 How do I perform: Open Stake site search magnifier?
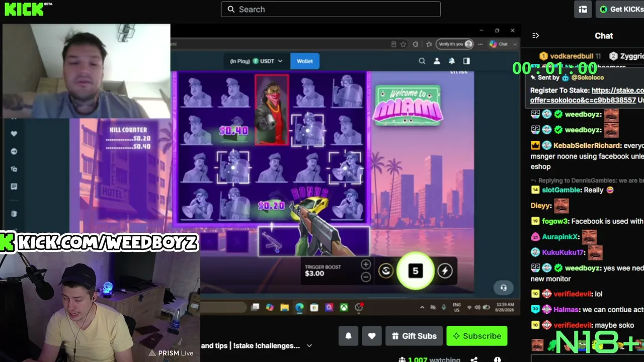pyautogui.click(x=422, y=61)
